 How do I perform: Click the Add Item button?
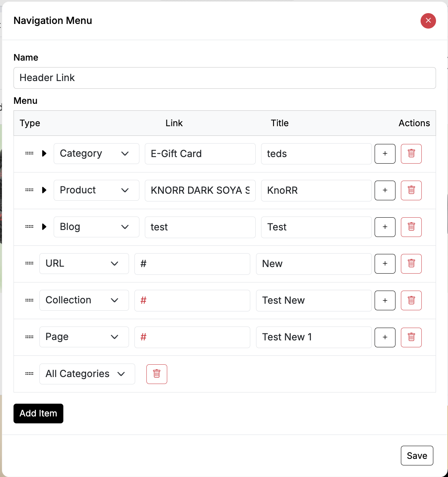[38, 413]
